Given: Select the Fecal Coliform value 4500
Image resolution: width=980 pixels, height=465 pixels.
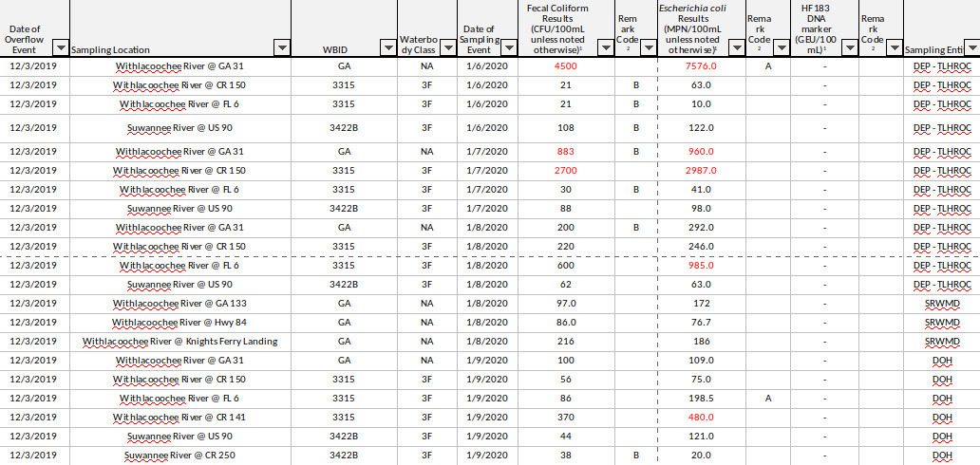Looking at the screenshot, I should [x=566, y=66].
